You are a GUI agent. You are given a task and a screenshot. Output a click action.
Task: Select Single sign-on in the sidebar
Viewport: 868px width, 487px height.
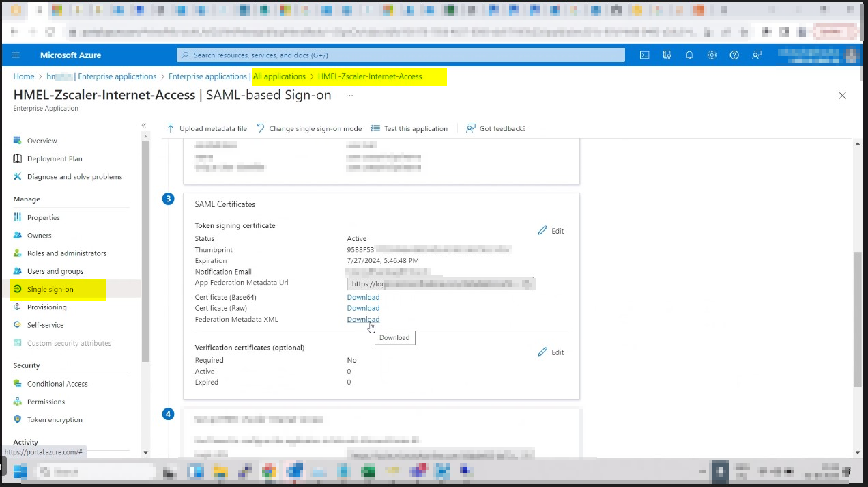pos(50,289)
